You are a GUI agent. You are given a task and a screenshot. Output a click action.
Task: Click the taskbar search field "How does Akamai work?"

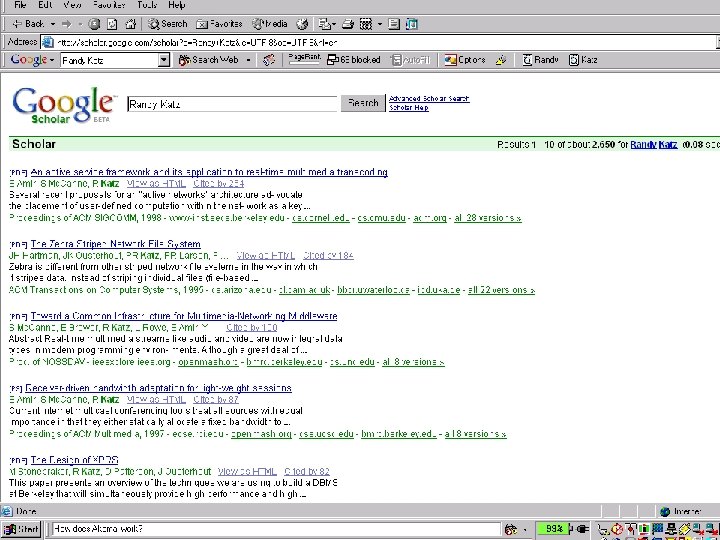pos(276,529)
